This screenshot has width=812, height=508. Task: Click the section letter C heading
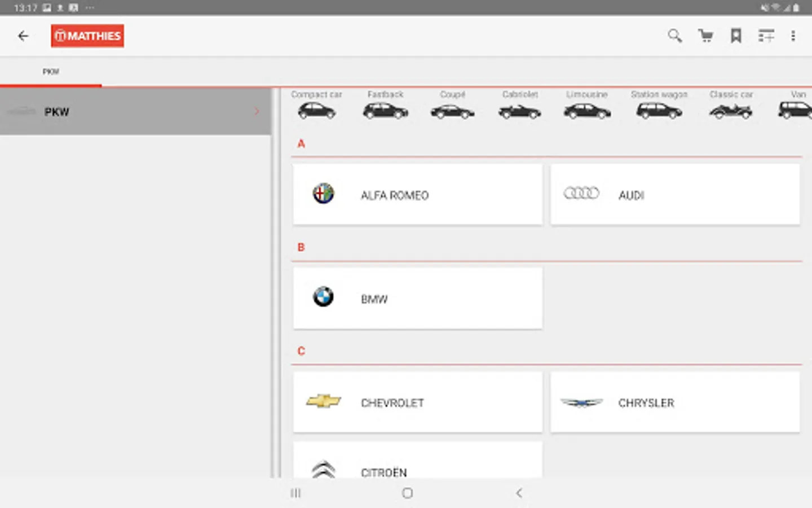[x=301, y=351]
